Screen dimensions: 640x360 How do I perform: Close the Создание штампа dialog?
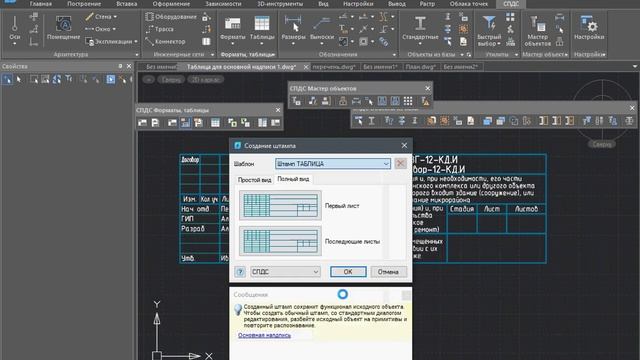pos(404,145)
